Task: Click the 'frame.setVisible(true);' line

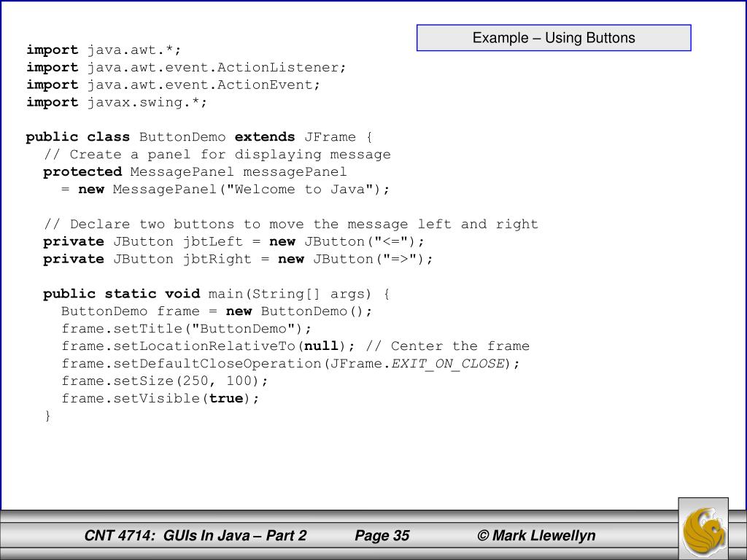Action: [x=160, y=398]
